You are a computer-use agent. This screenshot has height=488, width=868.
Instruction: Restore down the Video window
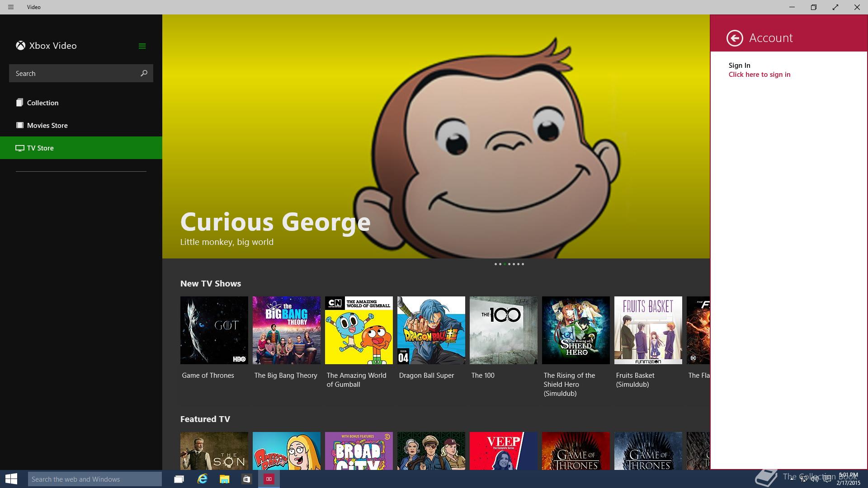[814, 7]
